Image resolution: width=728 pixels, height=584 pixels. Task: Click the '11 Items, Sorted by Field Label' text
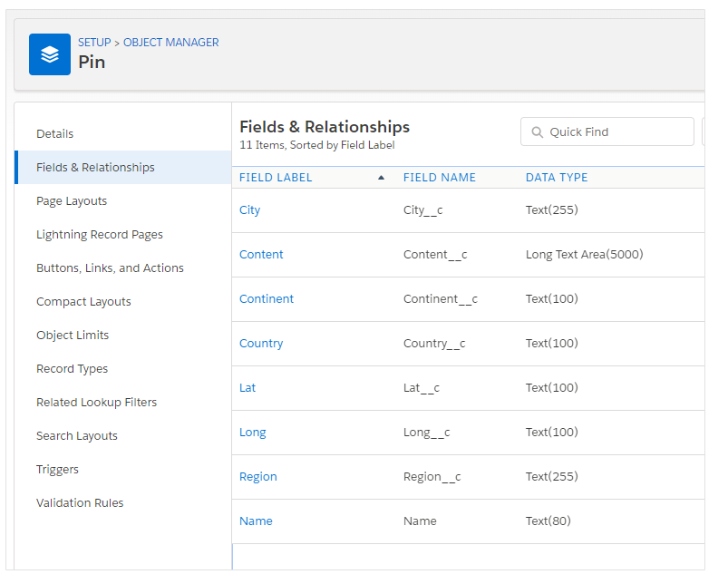click(x=317, y=145)
